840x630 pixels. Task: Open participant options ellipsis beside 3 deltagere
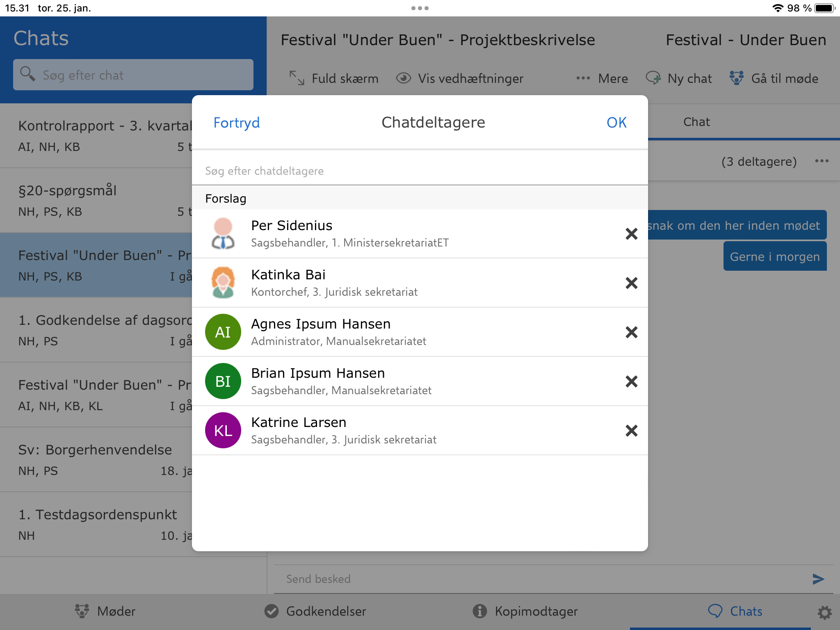[x=822, y=161]
